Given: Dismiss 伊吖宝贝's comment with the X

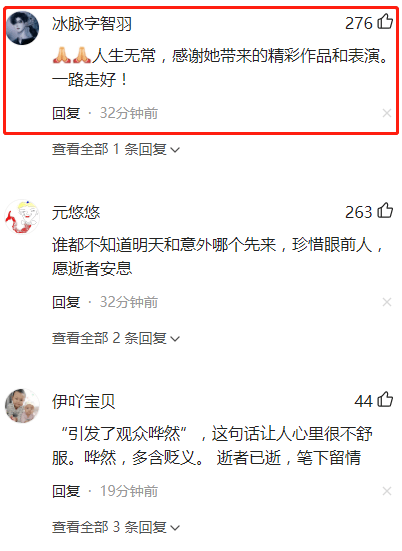Looking at the screenshot, I should pos(387,491).
